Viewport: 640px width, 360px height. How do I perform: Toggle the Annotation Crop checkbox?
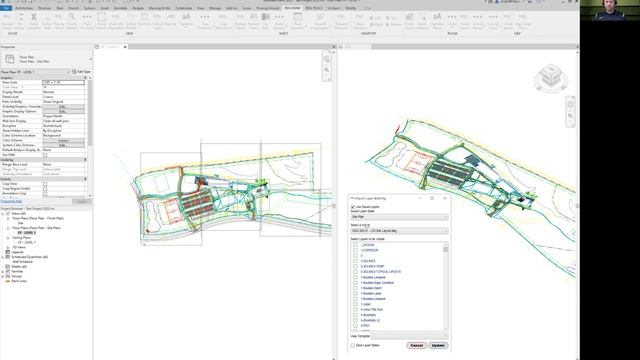(45, 193)
